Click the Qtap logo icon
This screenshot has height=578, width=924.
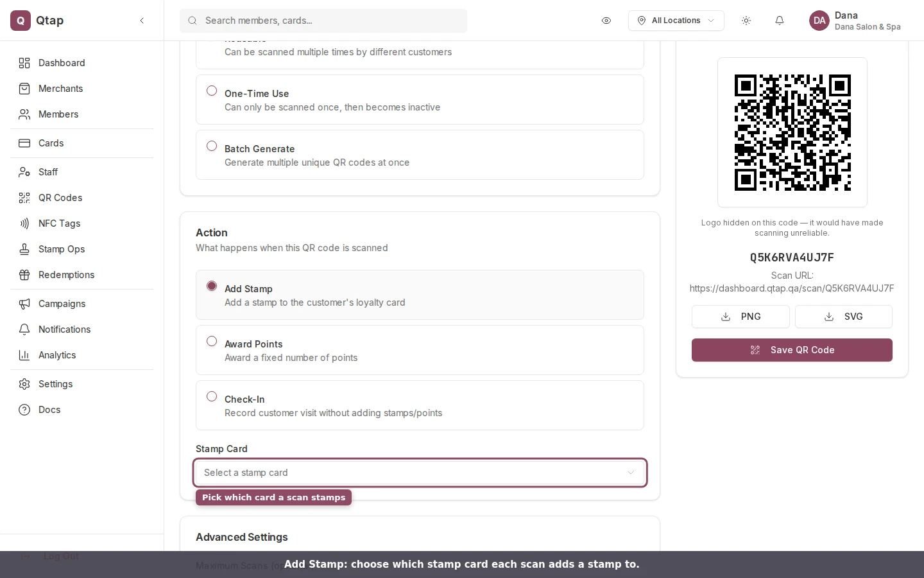[21, 21]
